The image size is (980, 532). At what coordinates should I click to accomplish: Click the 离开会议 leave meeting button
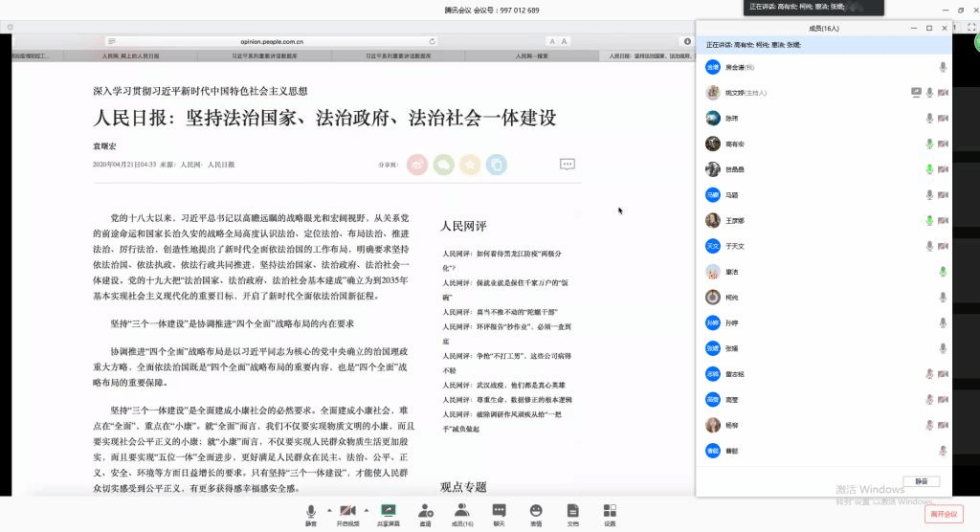coord(943,514)
